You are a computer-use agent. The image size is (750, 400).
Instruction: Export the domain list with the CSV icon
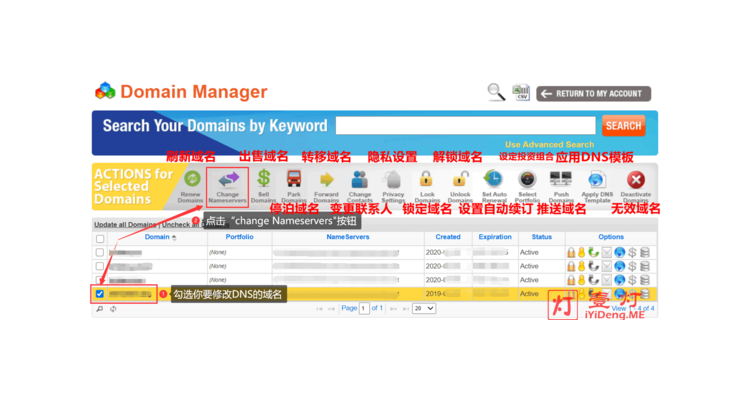[521, 92]
